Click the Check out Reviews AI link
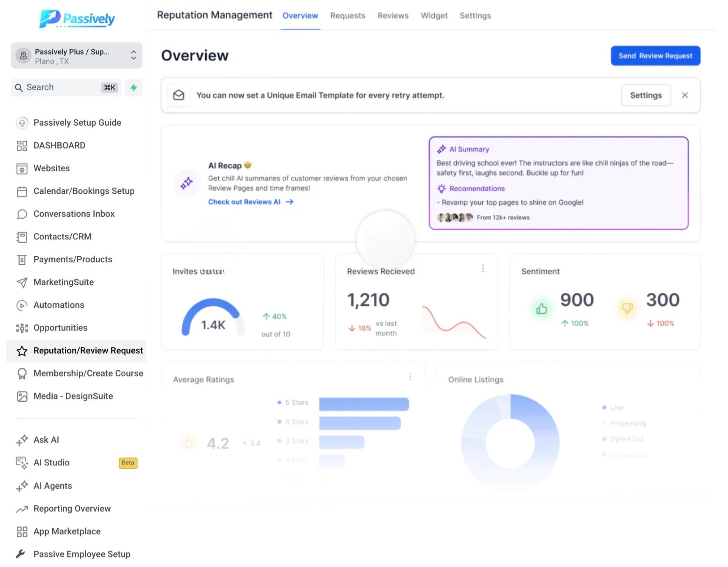Screen dimensions: 728x567 point(251,202)
